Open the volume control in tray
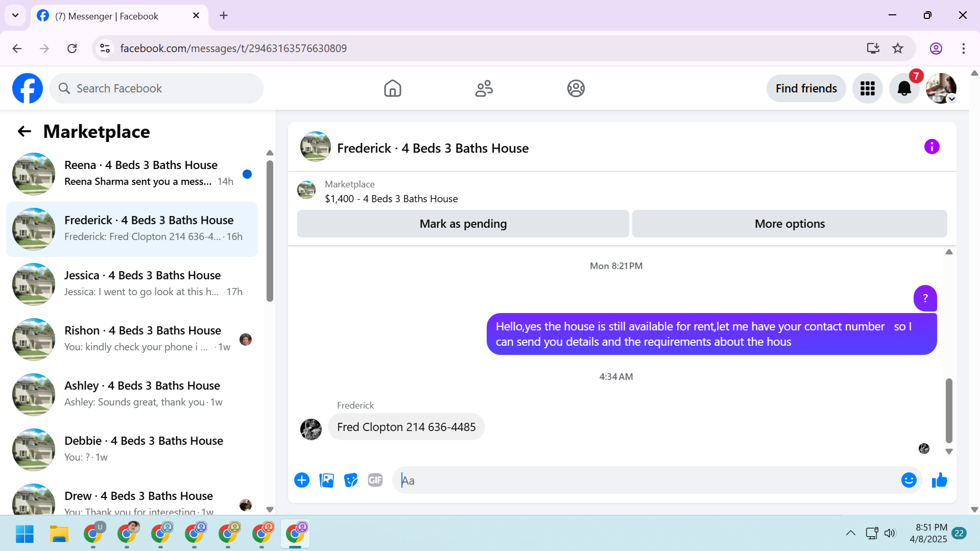Image resolution: width=980 pixels, height=551 pixels. coord(890,534)
